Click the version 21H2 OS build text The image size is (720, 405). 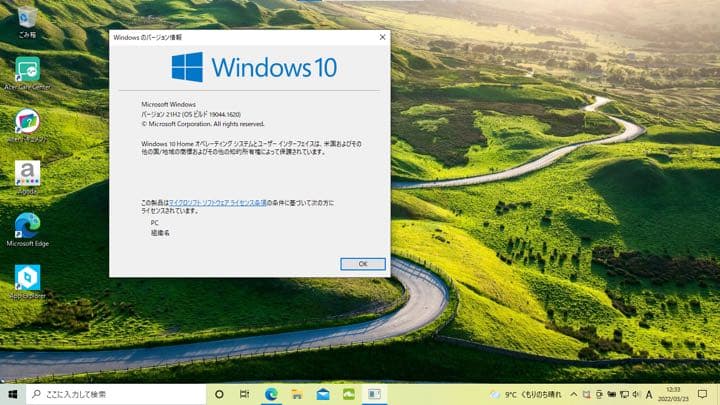click(191, 114)
